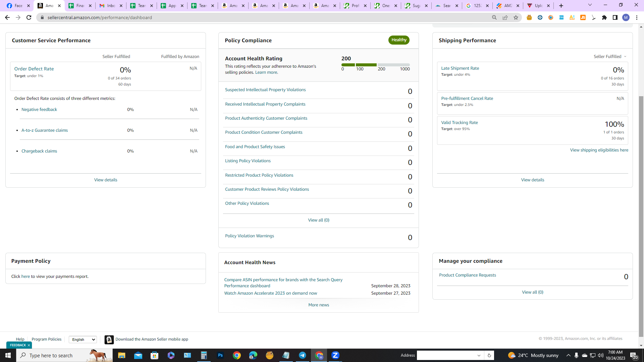Open notification center icon
Screen dimensions: 644x362
click(x=634, y=355)
